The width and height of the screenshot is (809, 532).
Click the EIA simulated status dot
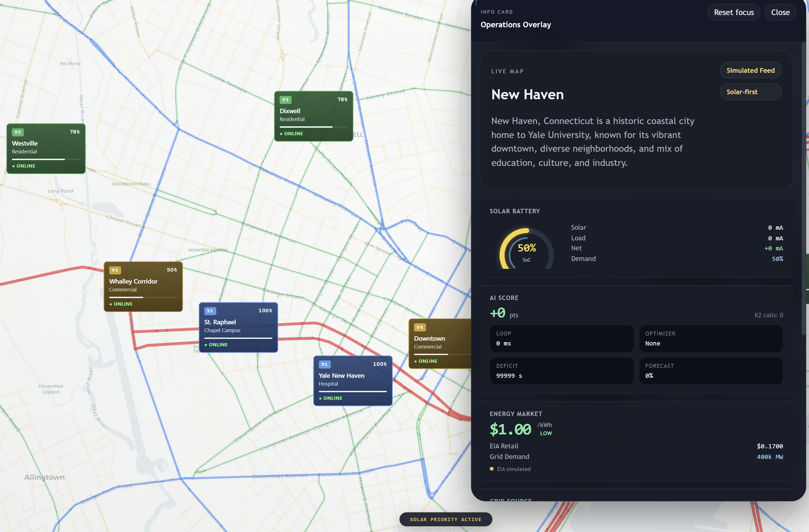tap(492, 469)
